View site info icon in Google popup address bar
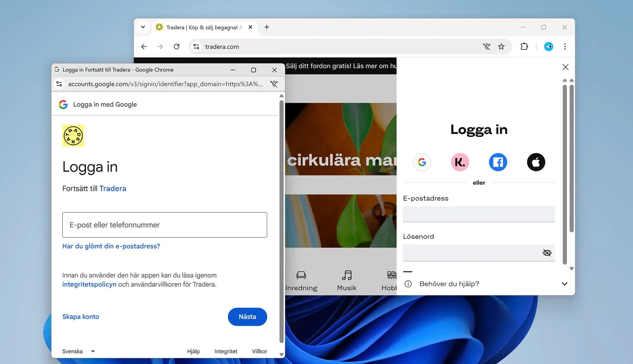The image size is (633, 364). 59,84
